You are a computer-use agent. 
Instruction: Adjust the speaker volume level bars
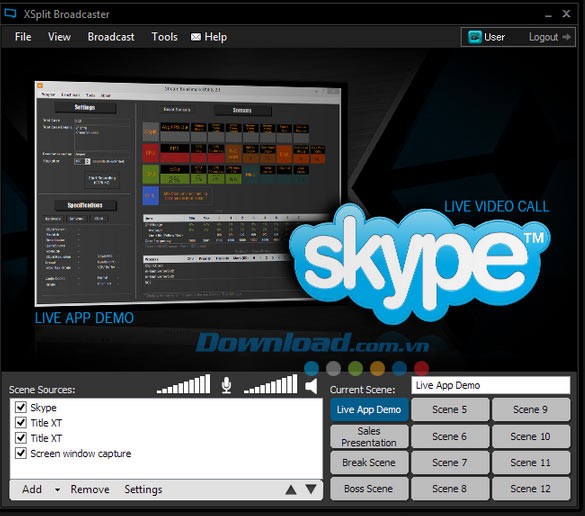click(270, 384)
